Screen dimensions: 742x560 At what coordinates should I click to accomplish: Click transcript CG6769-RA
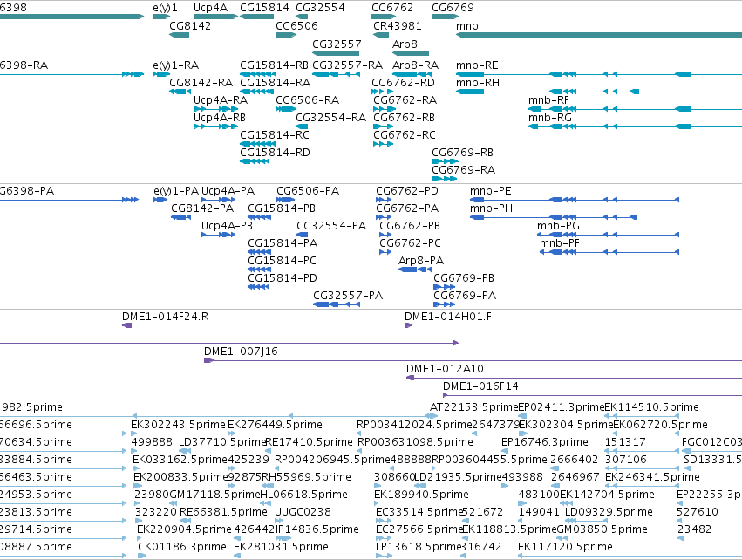point(463,170)
